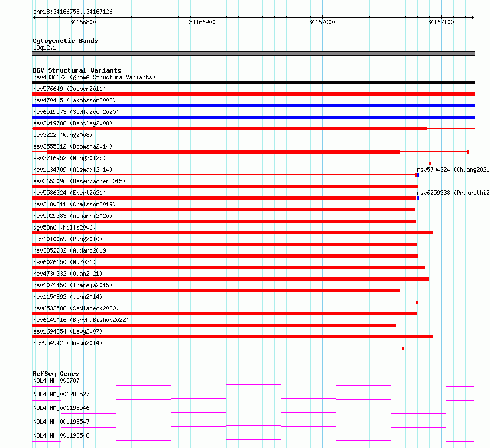Screen dimensions: 490x448
Task: Open the esv3555212 (Boomsma2014) label
Action: (73, 146)
